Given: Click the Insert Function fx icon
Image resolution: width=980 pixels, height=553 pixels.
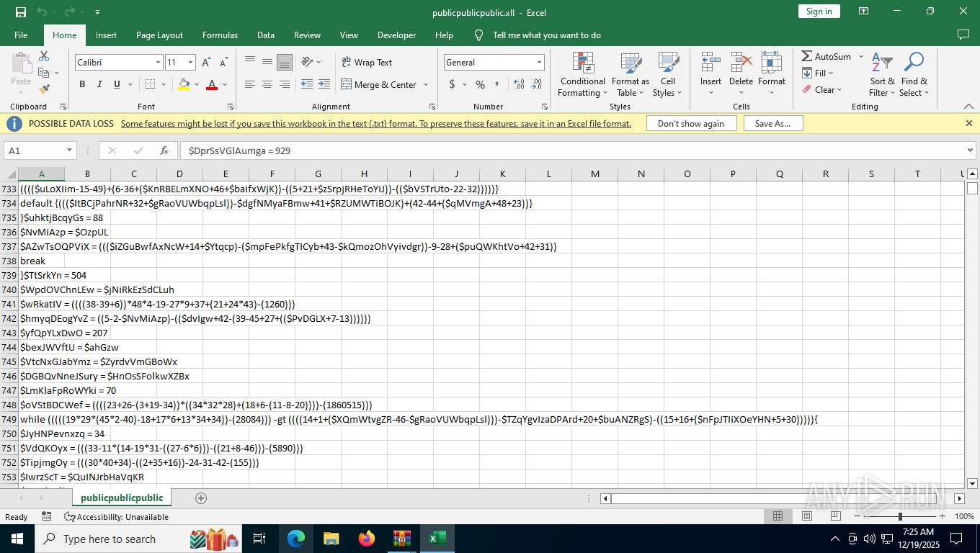Looking at the screenshot, I should 164,150.
